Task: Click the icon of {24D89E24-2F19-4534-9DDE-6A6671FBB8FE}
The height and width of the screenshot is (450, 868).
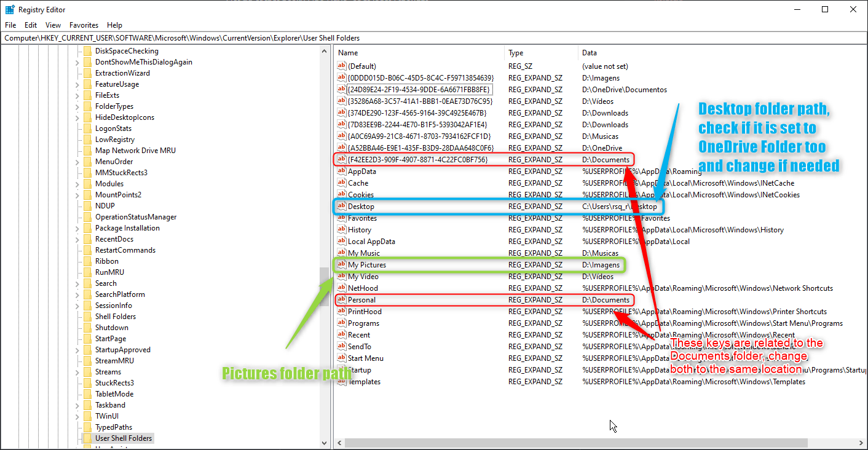Action: point(342,89)
